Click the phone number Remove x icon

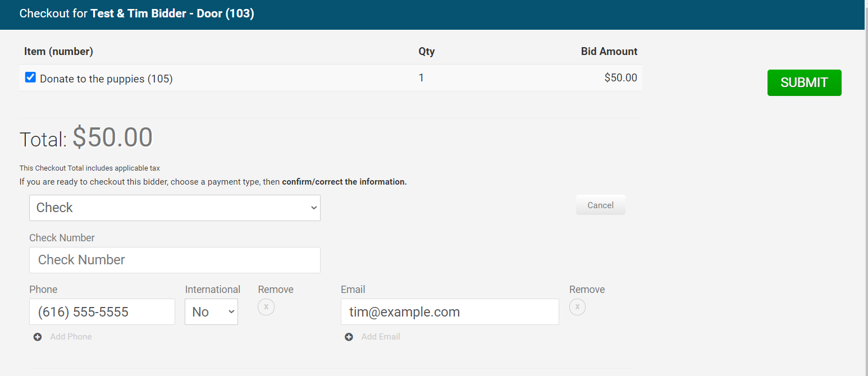click(x=266, y=307)
